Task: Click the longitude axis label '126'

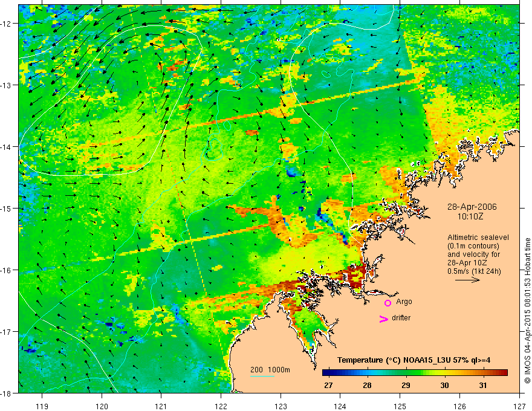Action: coord(459,406)
